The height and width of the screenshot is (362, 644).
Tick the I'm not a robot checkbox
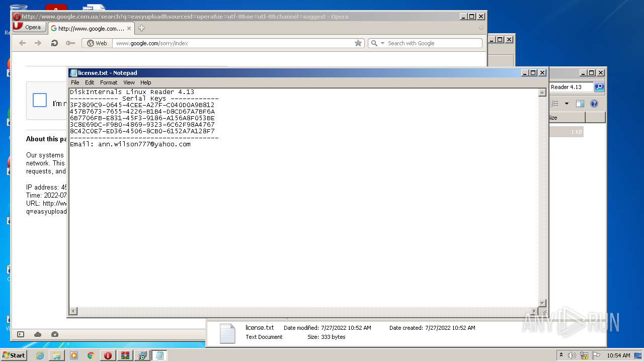40,100
